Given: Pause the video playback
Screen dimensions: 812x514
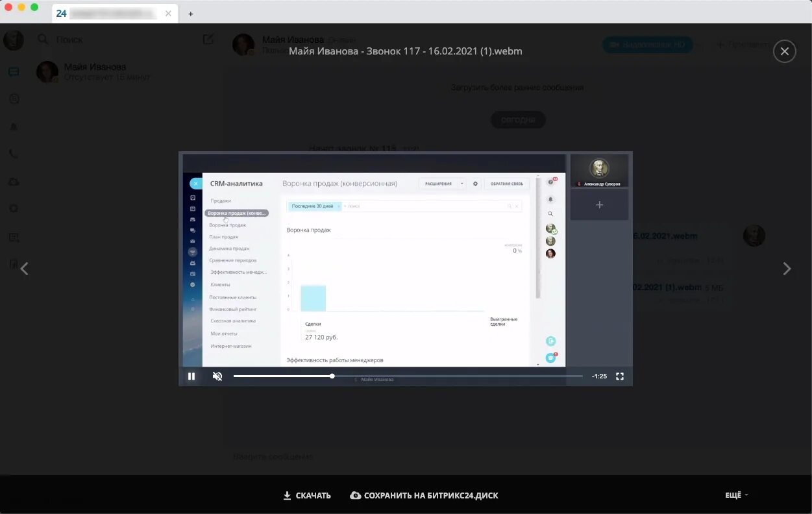Looking at the screenshot, I should 191,376.
